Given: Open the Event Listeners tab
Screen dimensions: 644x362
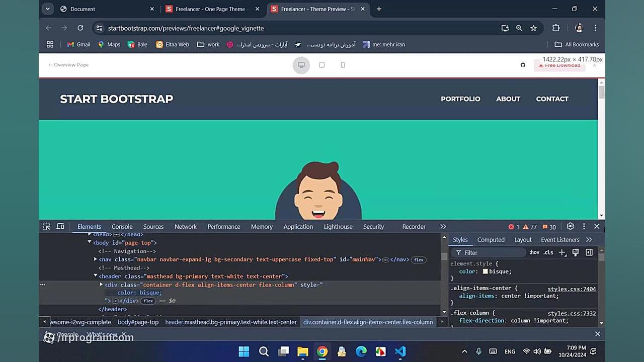Looking at the screenshot, I should [560, 240].
